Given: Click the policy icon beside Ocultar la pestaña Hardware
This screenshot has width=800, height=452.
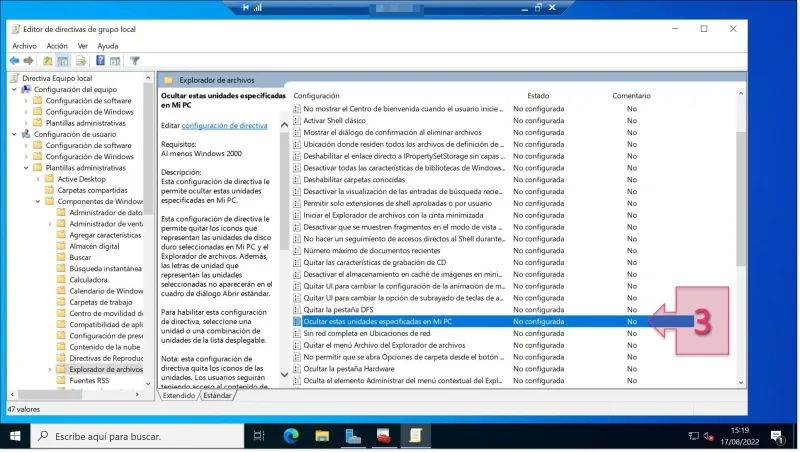Looking at the screenshot, I should click(x=297, y=369).
